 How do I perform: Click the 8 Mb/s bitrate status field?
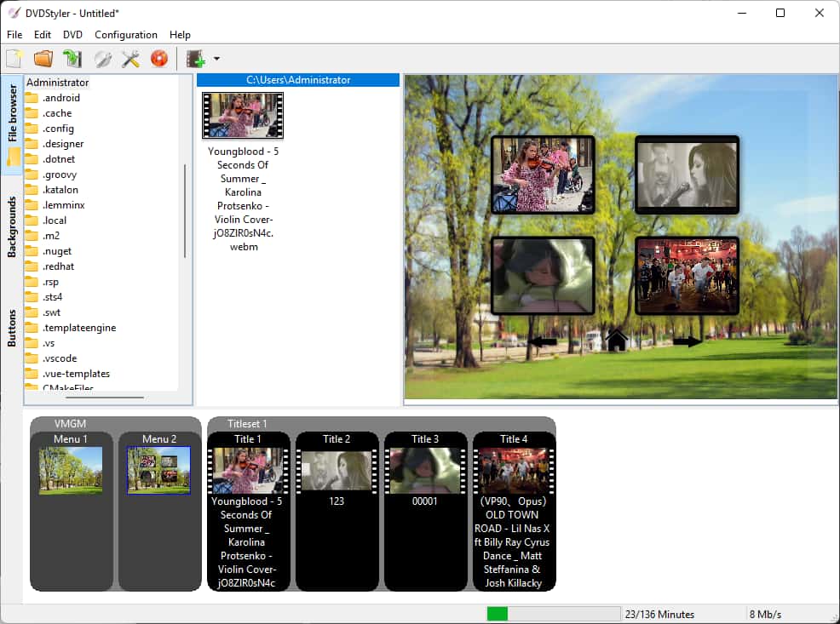click(x=765, y=615)
